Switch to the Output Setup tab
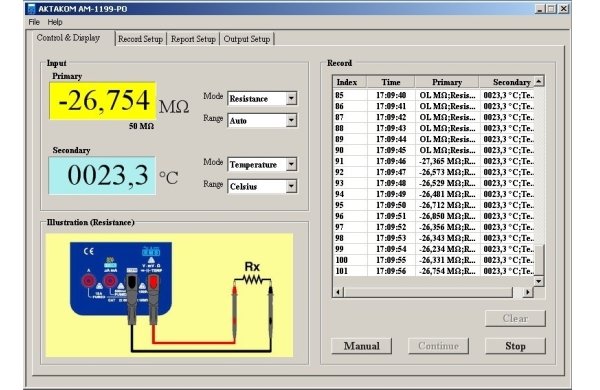The width and height of the screenshot is (600, 390). point(247,39)
